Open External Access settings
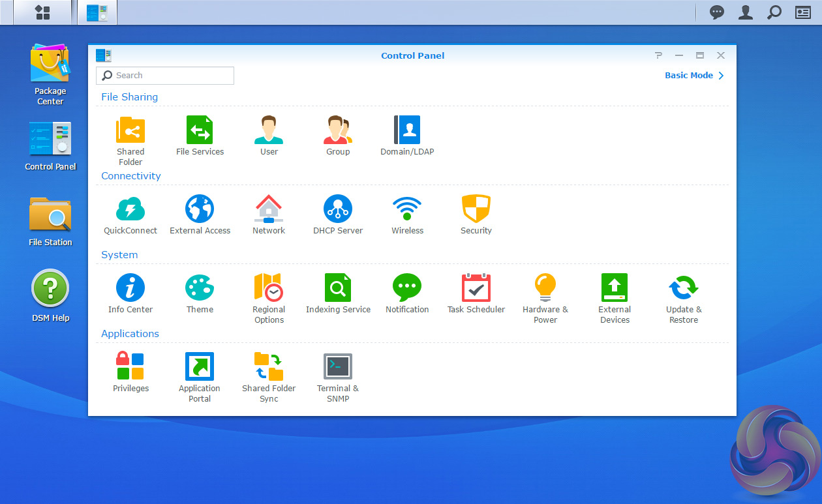This screenshot has width=822, height=504. click(x=200, y=215)
